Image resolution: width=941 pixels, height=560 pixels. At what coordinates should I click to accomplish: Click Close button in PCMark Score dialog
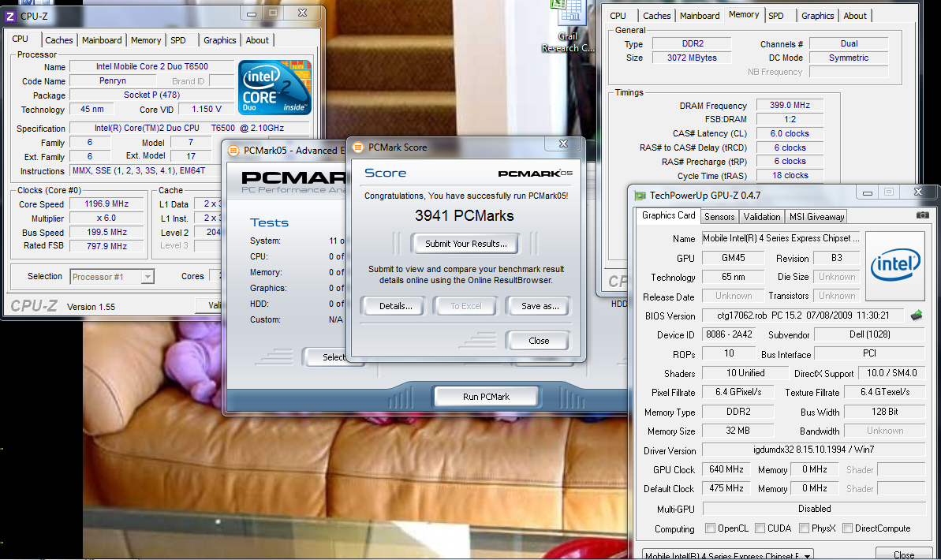[x=538, y=340]
